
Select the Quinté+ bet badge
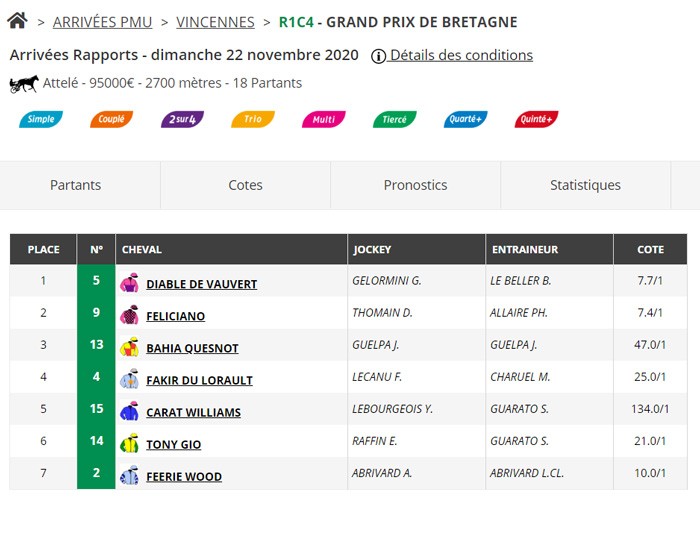click(536, 119)
